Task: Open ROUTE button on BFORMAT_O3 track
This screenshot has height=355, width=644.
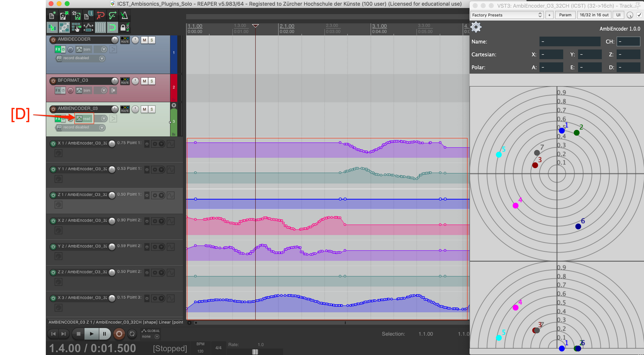Action: pyautogui.click(x=125, y=81)
